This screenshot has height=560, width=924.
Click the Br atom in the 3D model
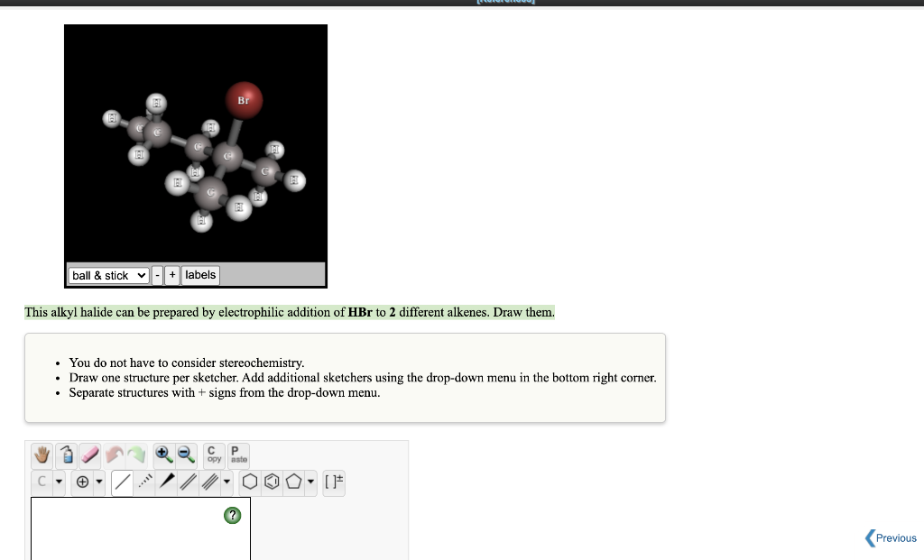click(x=244, y=100)
